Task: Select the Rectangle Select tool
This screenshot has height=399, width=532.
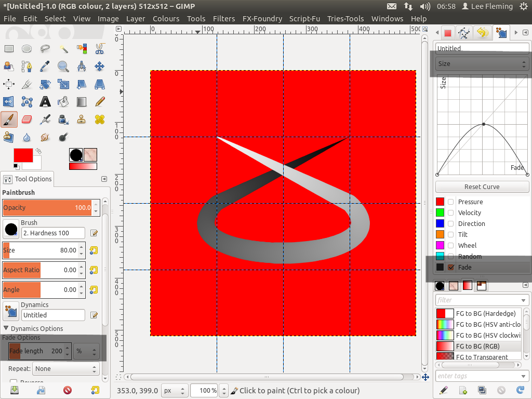Action: pos(9,49)
